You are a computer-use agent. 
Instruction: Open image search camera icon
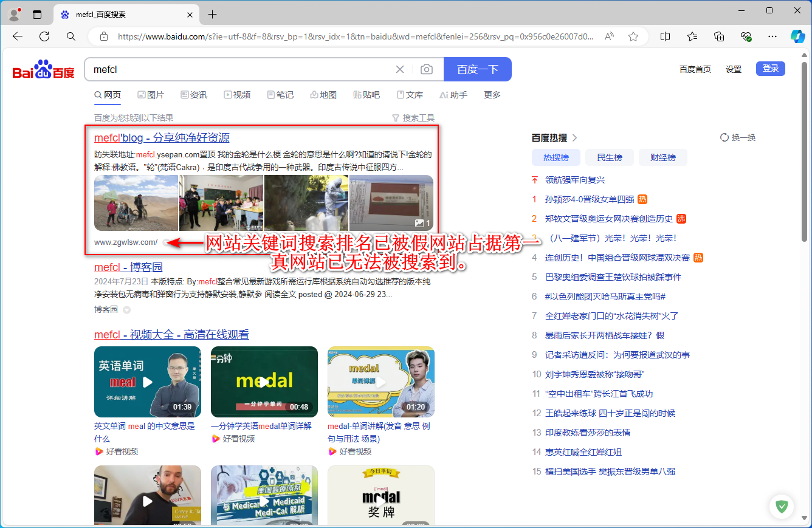pyautogui.click(x=427, y=69)
